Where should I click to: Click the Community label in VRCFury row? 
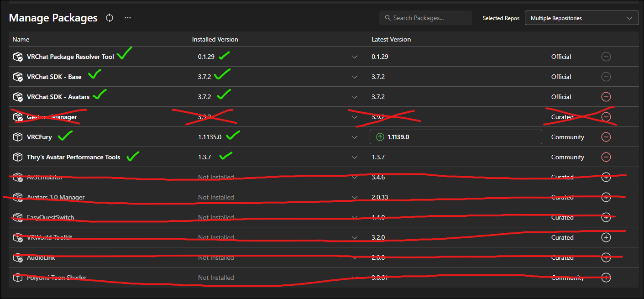click(x=567, y=137)
